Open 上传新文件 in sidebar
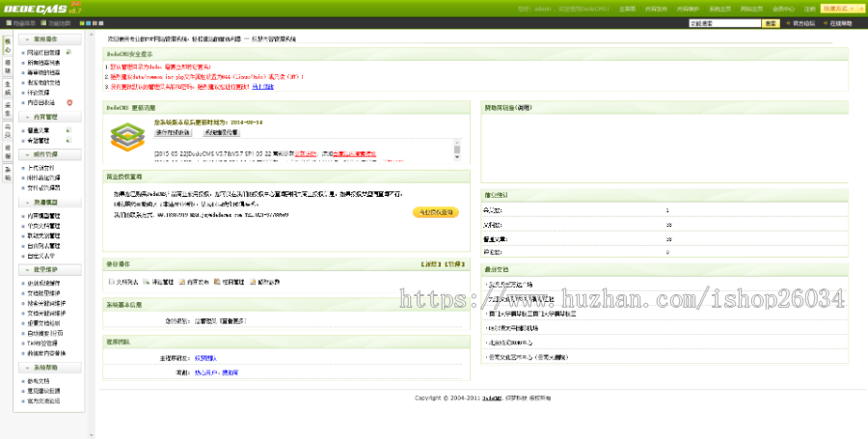 click(41, 168)
